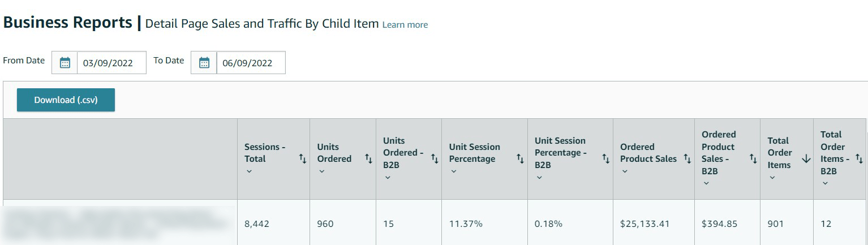
Task: Sort by Total Order Items - B2B arrows
Action: coord(860,159)
